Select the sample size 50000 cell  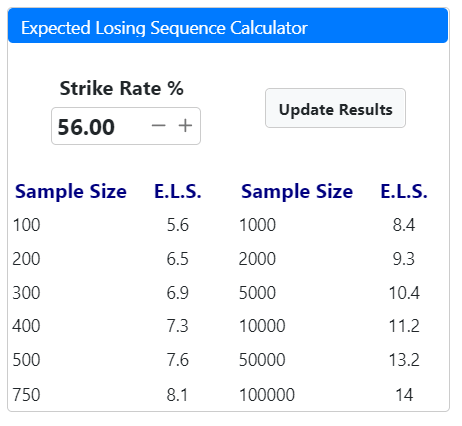pos(262,360)
